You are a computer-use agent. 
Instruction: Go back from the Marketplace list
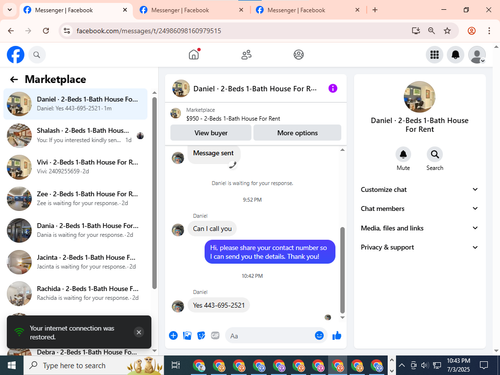(x=14, y=79)
